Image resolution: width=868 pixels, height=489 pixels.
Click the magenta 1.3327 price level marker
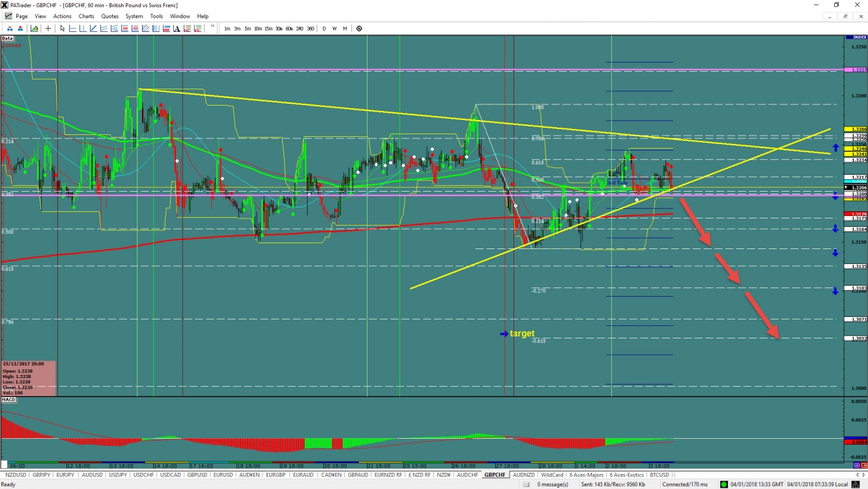click(x=855, y=70)
